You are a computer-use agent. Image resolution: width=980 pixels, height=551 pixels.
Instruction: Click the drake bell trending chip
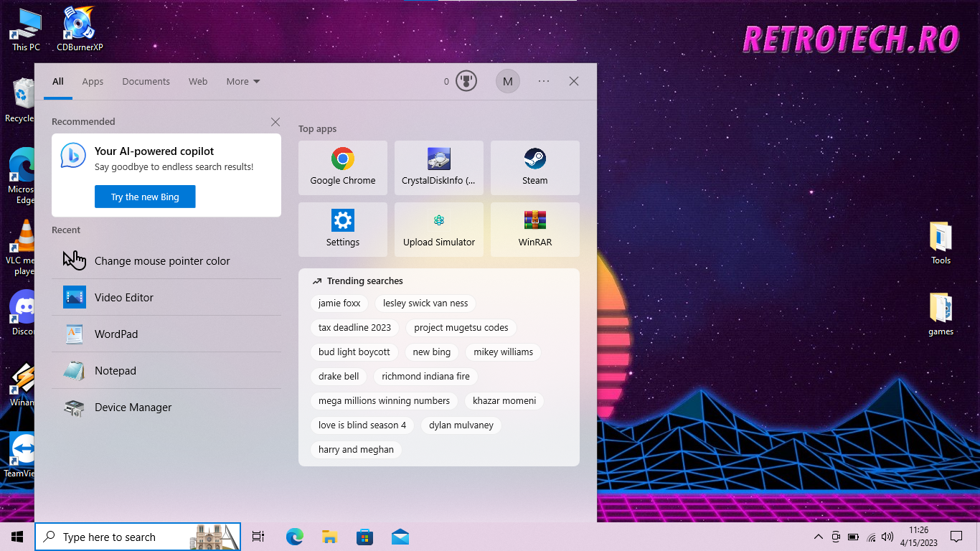click(339, 377)
